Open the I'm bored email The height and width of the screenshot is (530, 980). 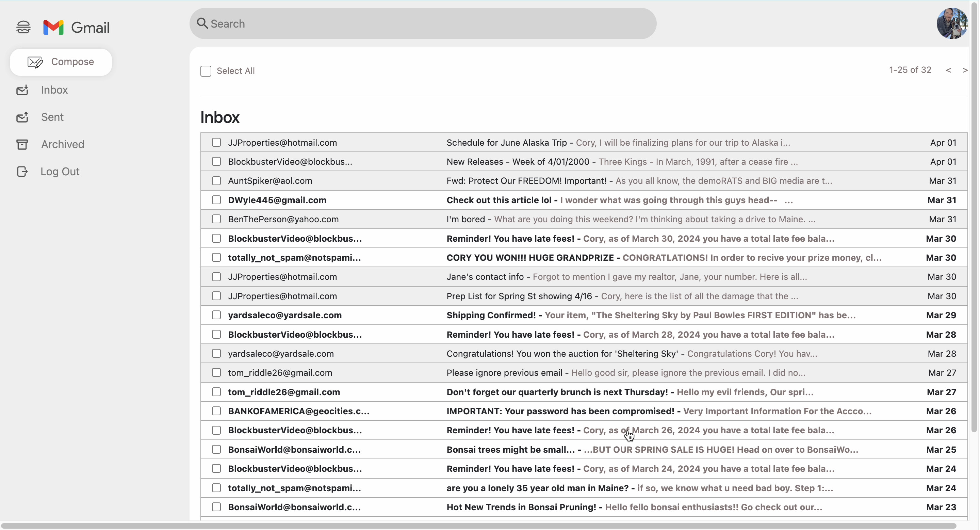point(584,219)
